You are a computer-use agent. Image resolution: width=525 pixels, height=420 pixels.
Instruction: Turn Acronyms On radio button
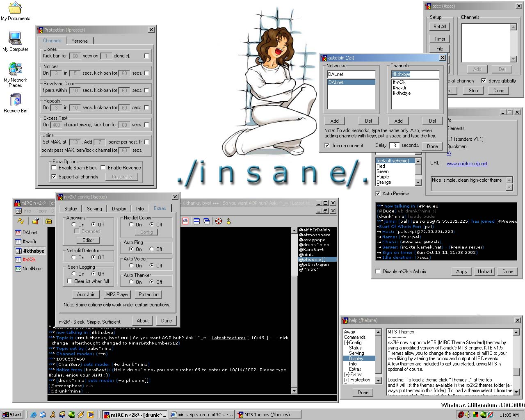[74, 224]
